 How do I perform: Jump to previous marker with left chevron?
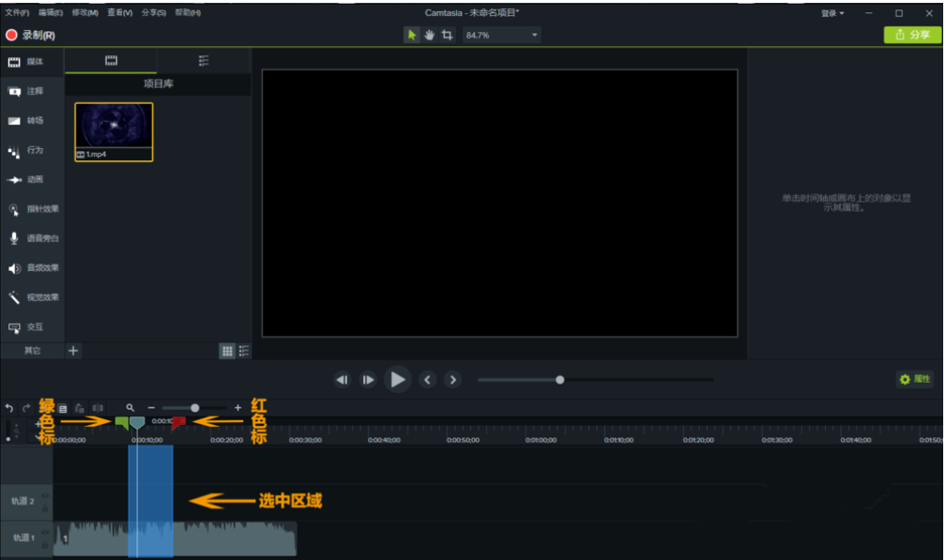click(428, 380)
